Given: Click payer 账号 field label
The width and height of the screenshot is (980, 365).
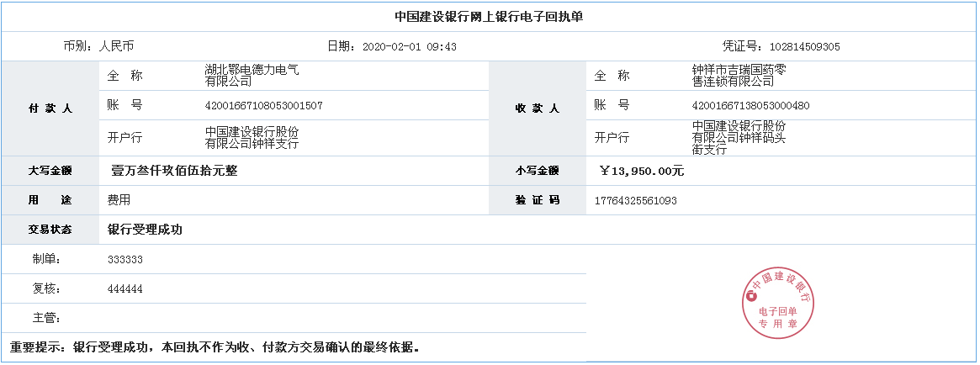Looking at the screenshot, I should [x=125, y=106].
